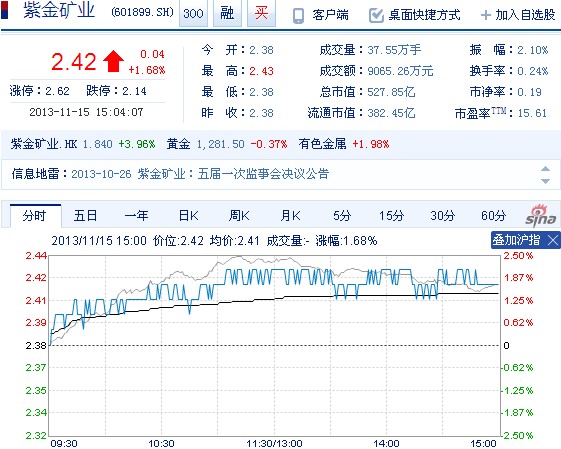
Task: Click the red price-up arrow indicator
Action: 113,61
